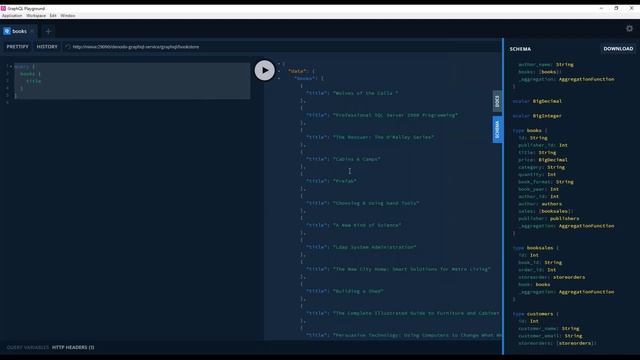Click the endpoint URL field
This screenshot has height=360, width=640.
point(282,47)
